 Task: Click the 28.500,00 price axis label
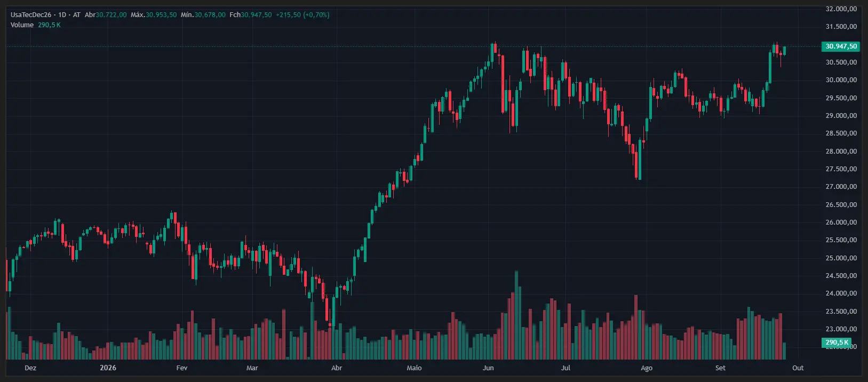pyautogui.click(x=841, y=133)
